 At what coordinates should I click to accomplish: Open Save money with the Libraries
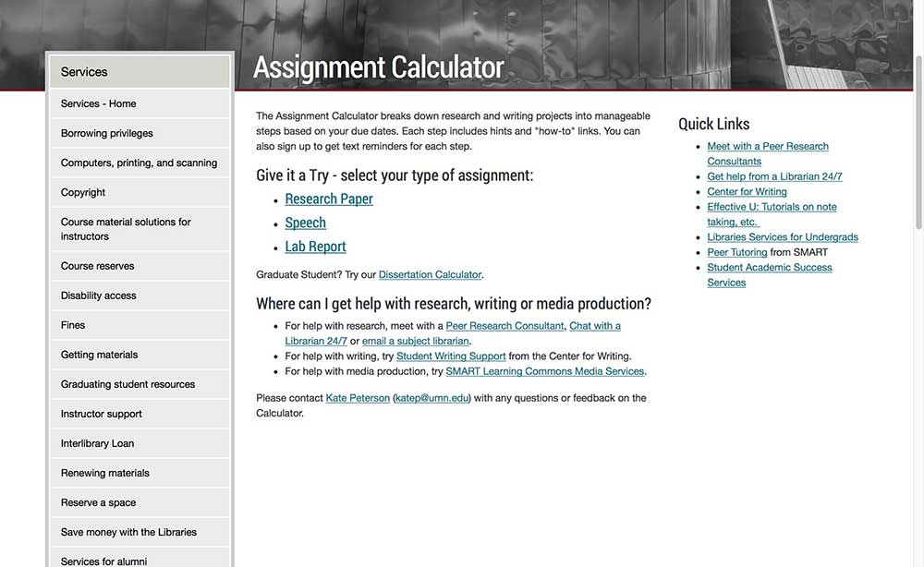[140, 532]
